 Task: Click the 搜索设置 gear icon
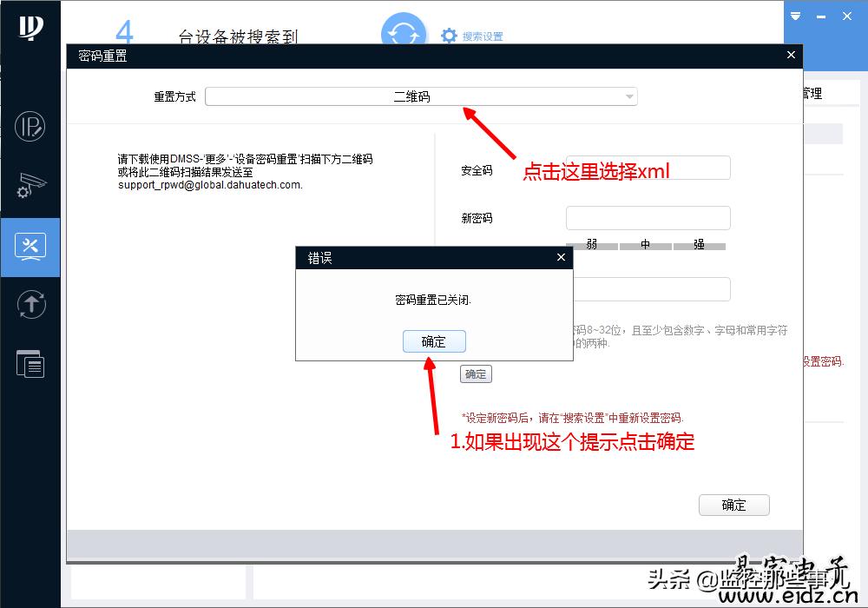pos(449,36)
